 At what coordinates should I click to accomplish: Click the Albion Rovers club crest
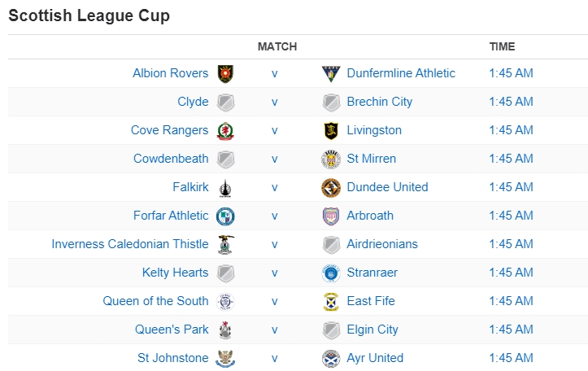pos(225,74)
